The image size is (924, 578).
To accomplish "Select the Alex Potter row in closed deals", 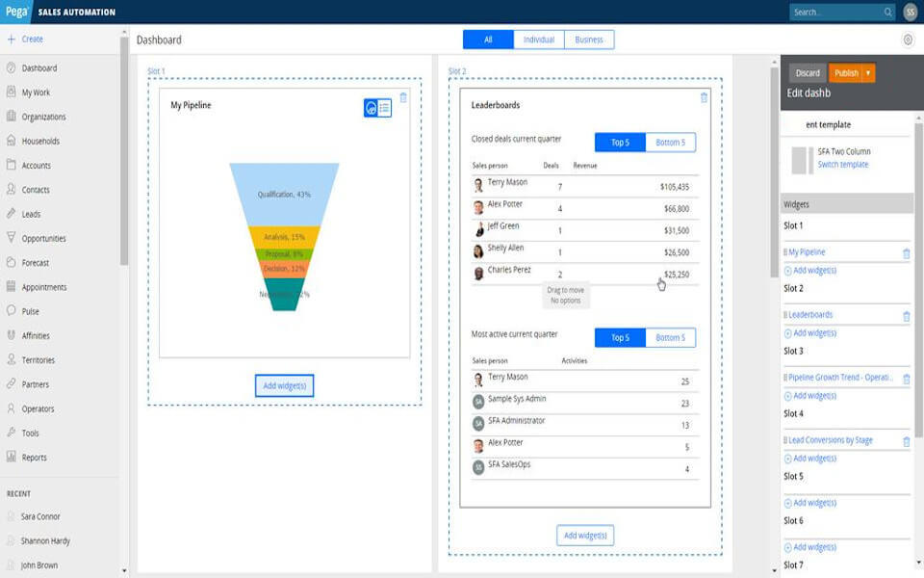I will pos(585,208).
